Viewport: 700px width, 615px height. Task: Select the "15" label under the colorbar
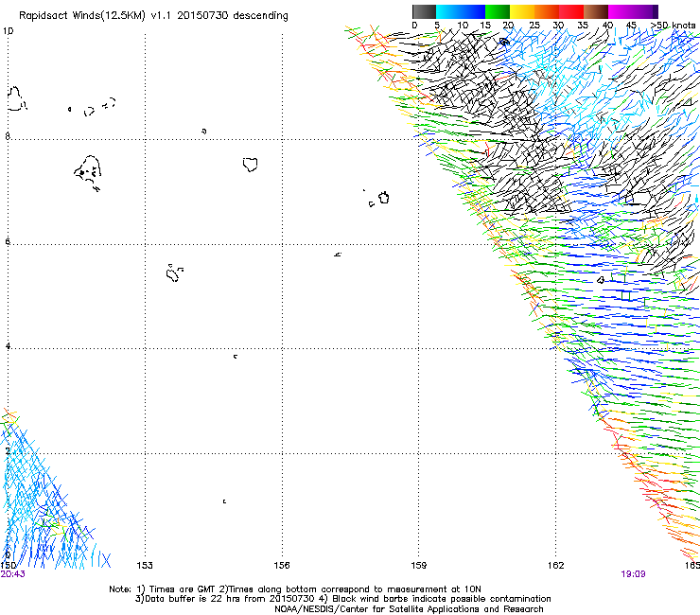coord(485,26)
